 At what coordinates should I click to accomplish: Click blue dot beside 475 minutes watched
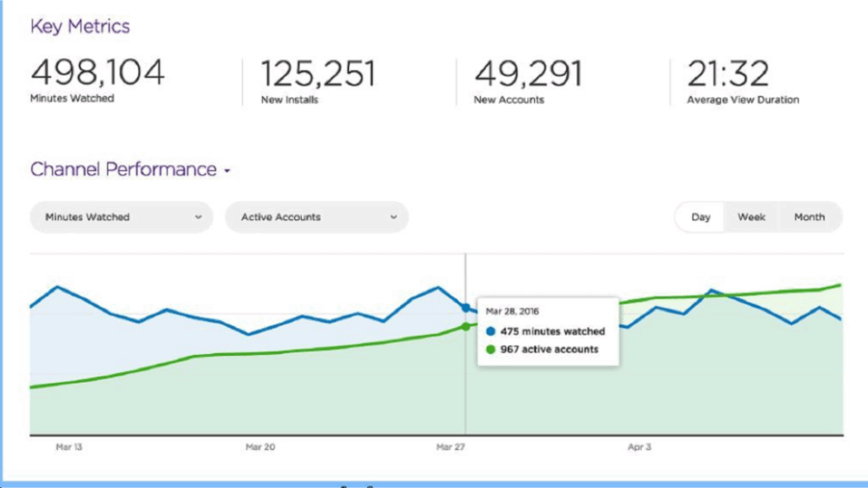492,331
